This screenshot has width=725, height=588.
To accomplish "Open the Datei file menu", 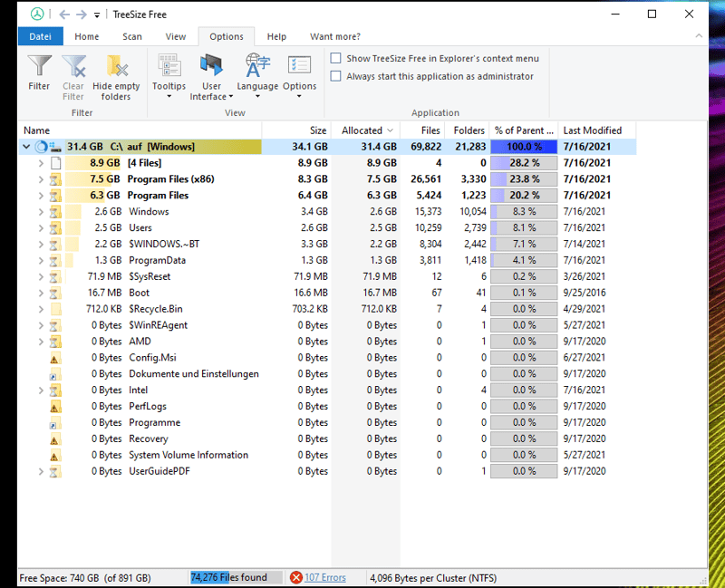I will (40, 36).
